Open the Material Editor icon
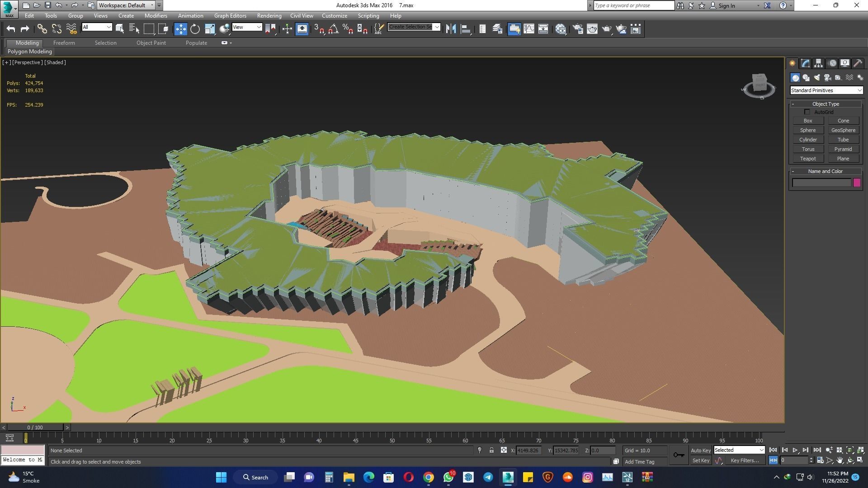Screen dimensions: 868x488 coord(561,29)
